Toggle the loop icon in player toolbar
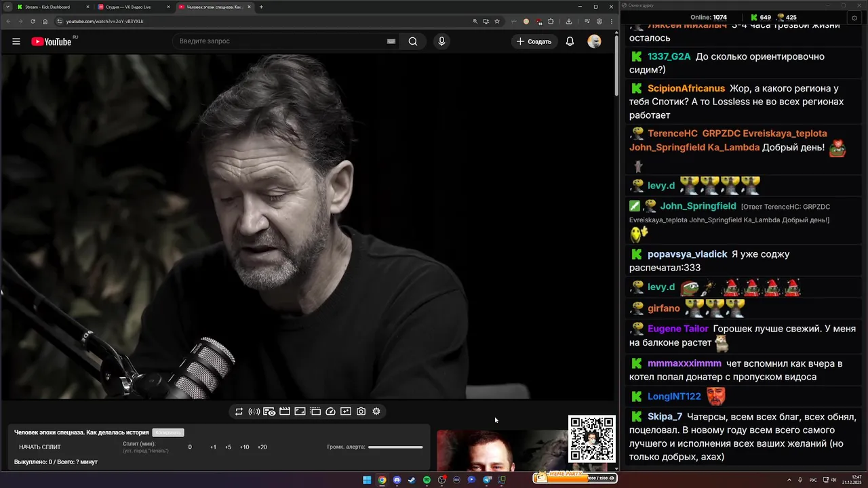This screenshot has width=868, height=488. coord(239,411)
